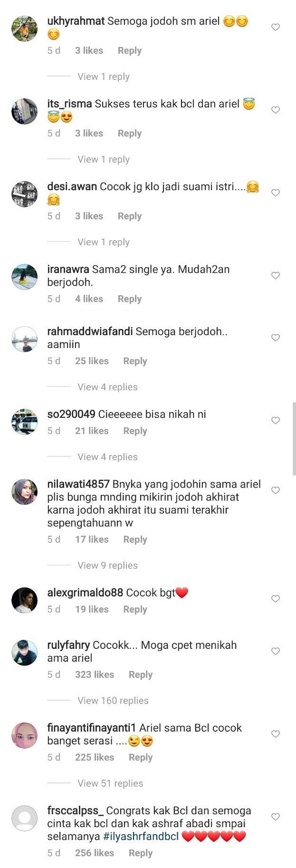Toggle like on finayantifinayanti1's comment
This screenshot has width=296, height=868.
point(275,734)
